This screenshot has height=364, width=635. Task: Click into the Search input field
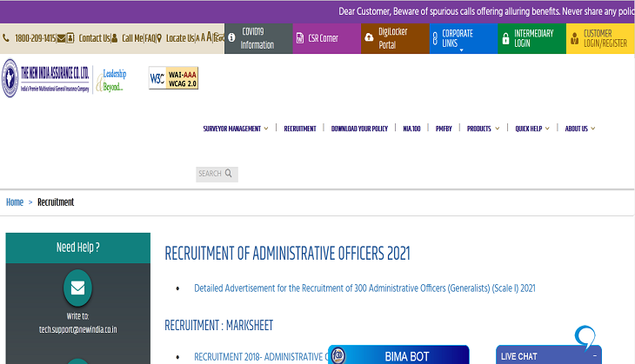click(x=217, y=175)
